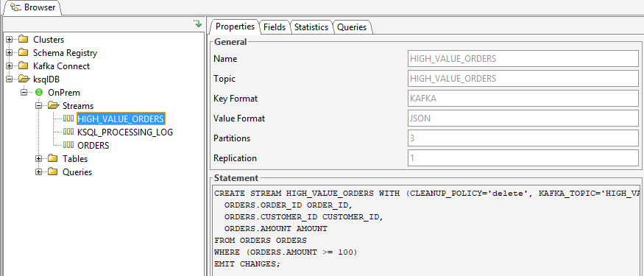
Task: Select KSQL_PROCESSING_LOG stream in tree
Action: (x=125, y=132)
